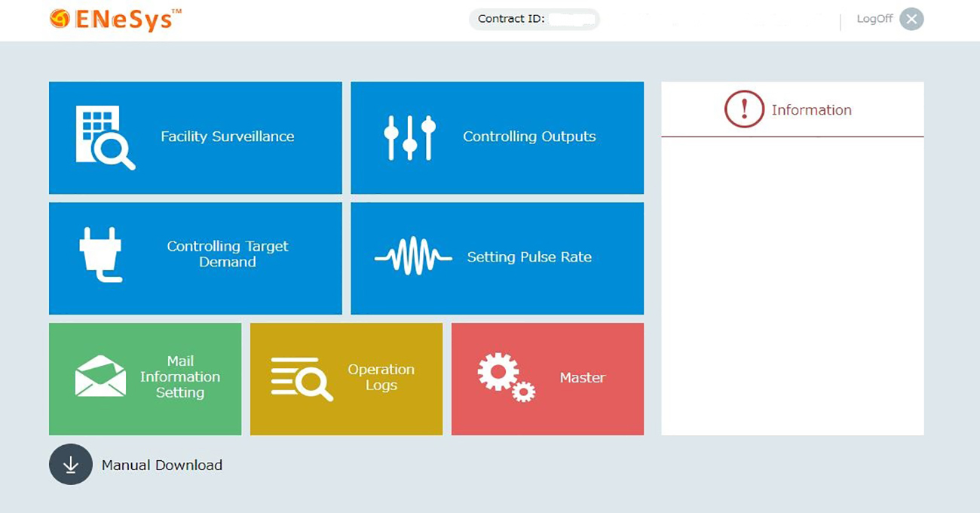Click the building magnifier Facility Surveillance icon
The height and width of the screenshot is (513, 980).
coord(106,137)
